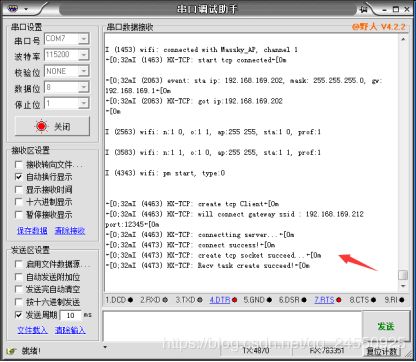Click 清除接收 link
The image size is (416, 362).
70,231
